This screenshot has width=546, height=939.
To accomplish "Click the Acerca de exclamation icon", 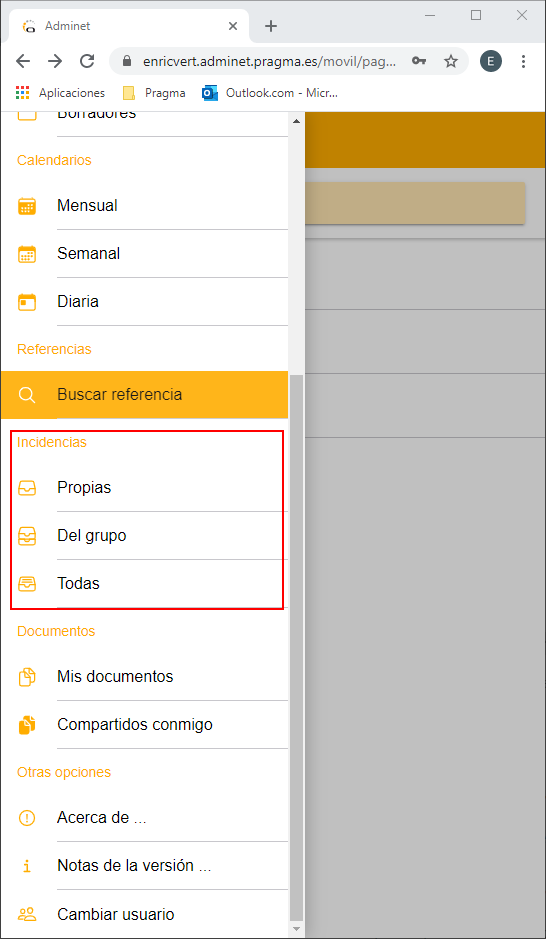I will tap(27, 818).
